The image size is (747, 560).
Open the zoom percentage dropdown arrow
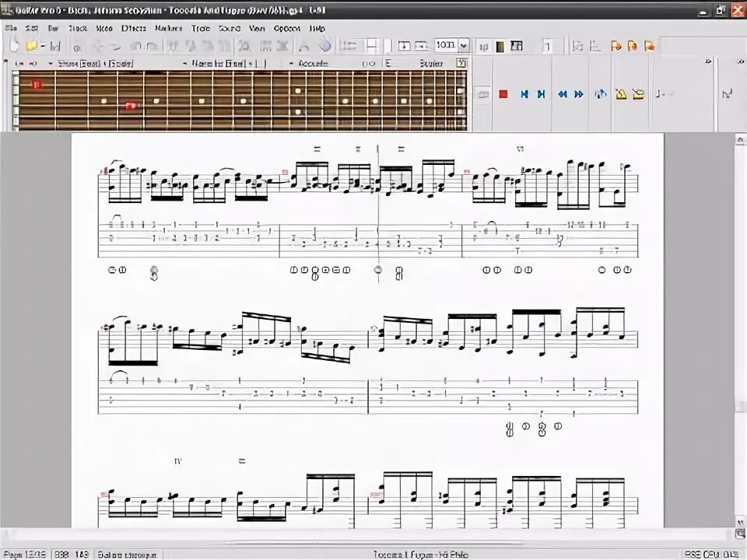coord(464,45)
